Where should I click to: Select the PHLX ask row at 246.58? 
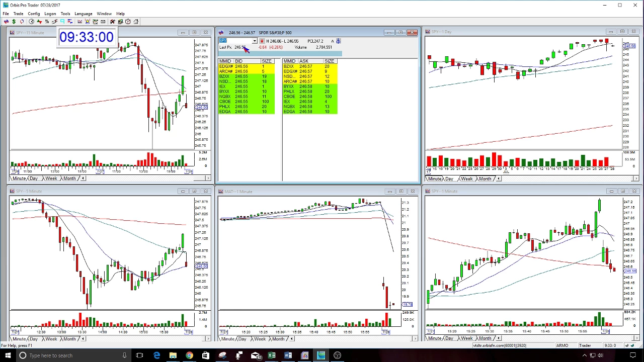coord(310,92)
